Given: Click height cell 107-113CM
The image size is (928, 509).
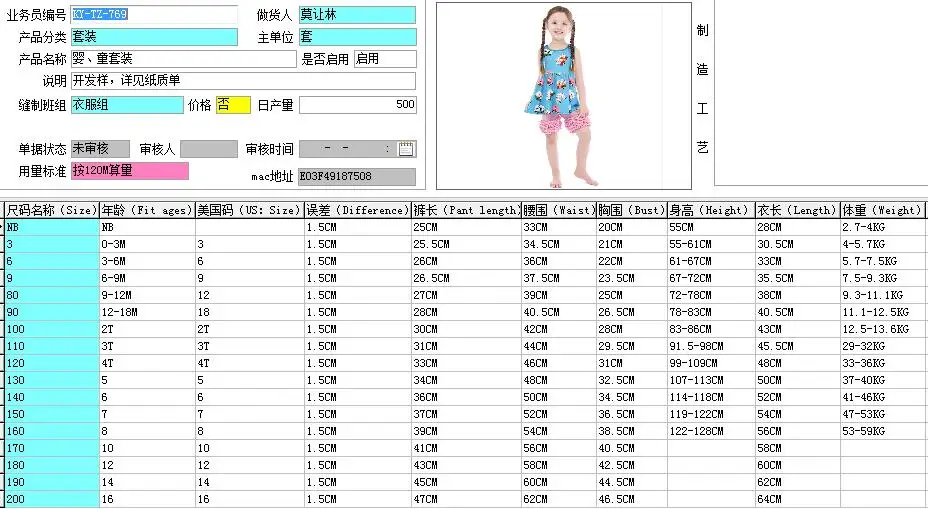Looking at the screenshot, I should pos(711,381).
